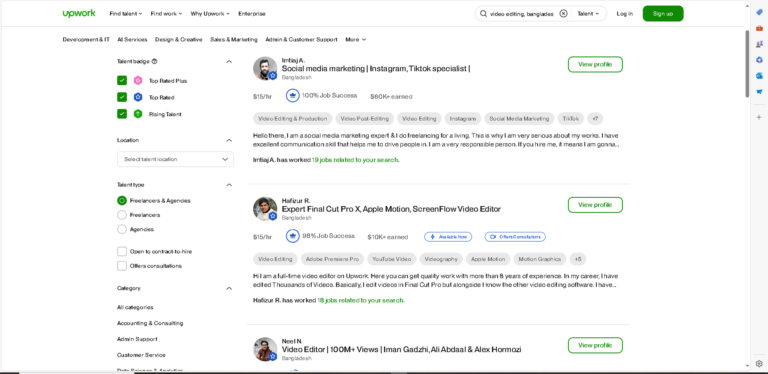Open 19 jobs related to your search link
Viewport: 768px width, 374px height.
(355, 160)
